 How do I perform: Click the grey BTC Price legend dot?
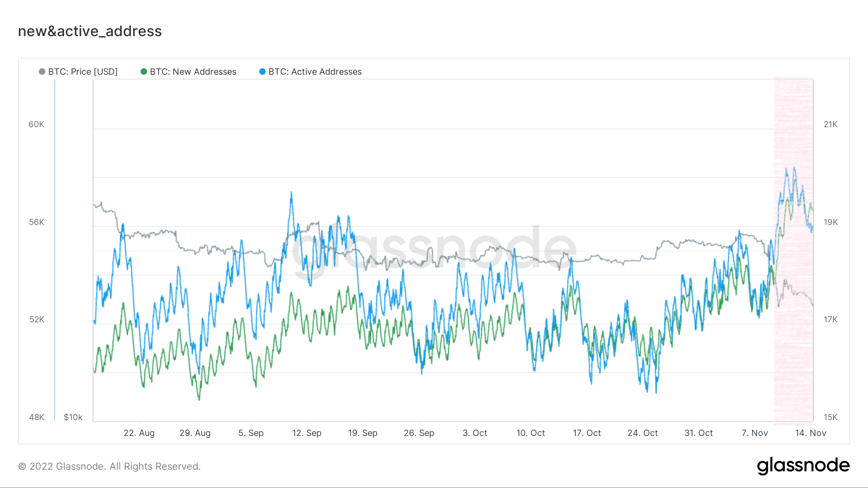[x=42, y=72]
